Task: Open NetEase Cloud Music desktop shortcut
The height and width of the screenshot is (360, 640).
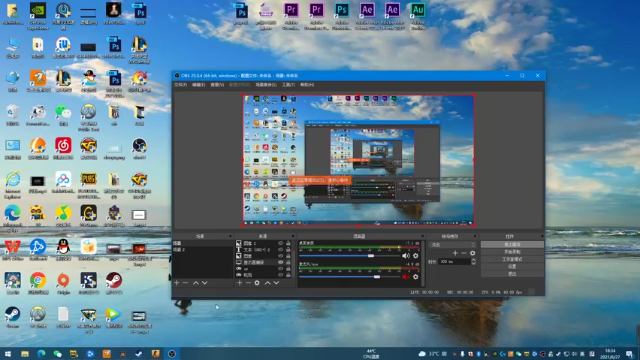Action: tap(63, 149)
